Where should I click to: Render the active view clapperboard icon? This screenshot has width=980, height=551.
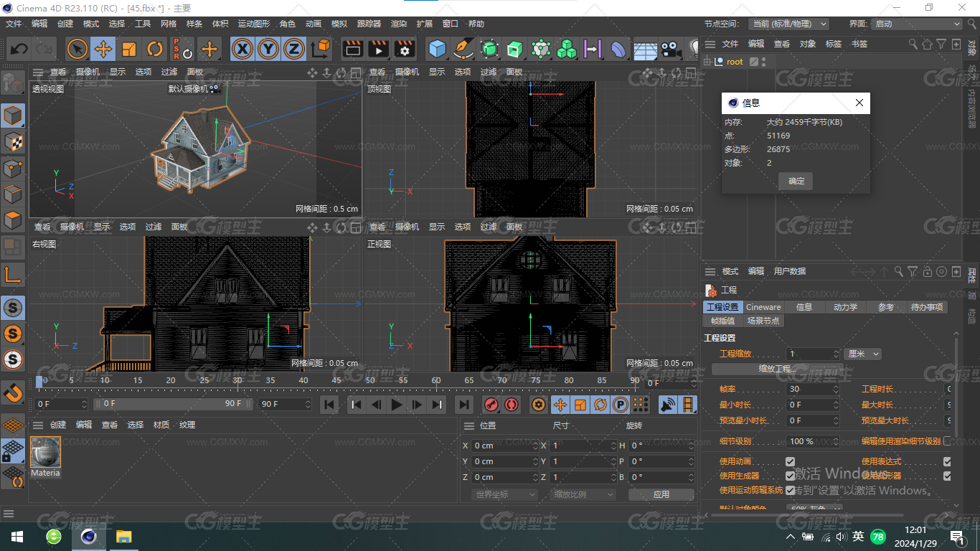pyautogui.click(x=352, y=49)
